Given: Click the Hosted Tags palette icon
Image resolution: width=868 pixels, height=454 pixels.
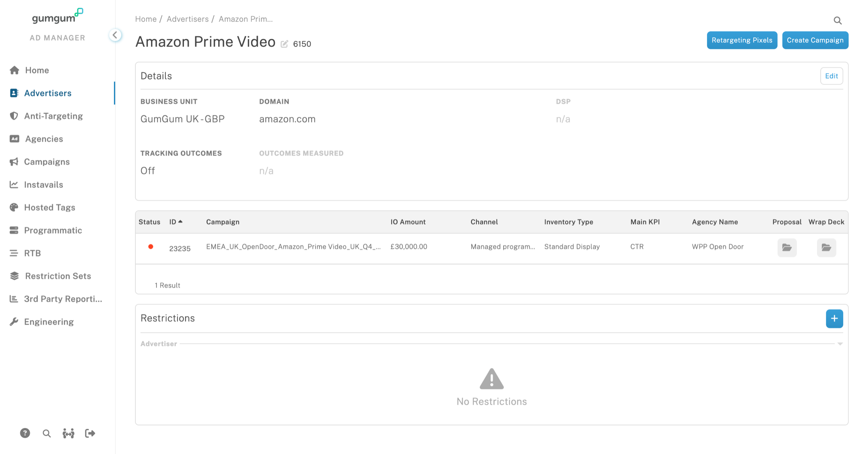Looking at the screenshot, I should (x=14, y=207).
